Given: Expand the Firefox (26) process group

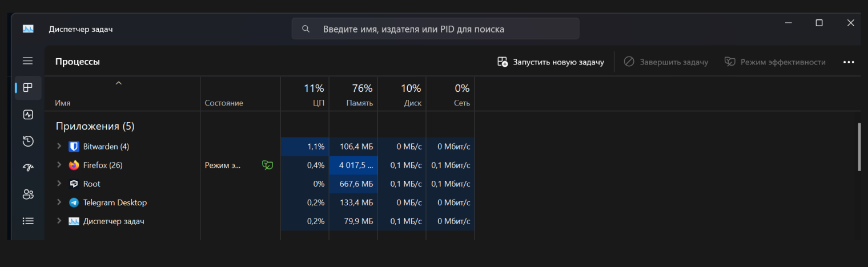Looking at the screenshot, I should 59,165.
